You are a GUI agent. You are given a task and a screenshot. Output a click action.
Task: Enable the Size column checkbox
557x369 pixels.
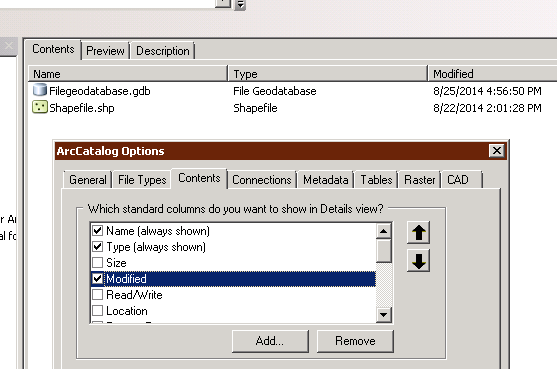pos(97,263)
